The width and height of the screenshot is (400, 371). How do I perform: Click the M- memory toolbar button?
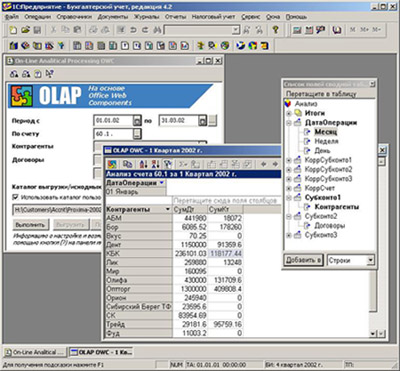point(376,30)
